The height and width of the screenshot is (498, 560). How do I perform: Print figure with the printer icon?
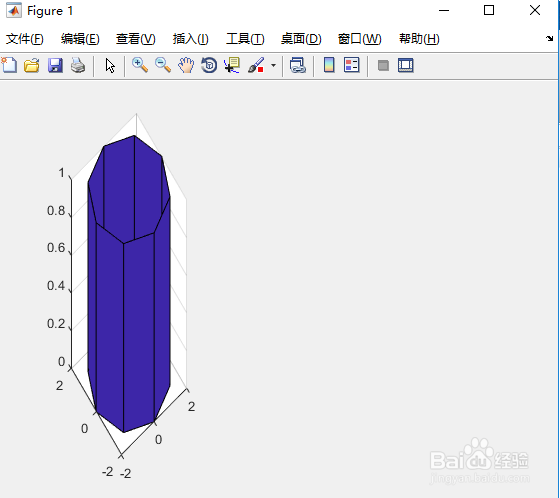tap(78, 66)
